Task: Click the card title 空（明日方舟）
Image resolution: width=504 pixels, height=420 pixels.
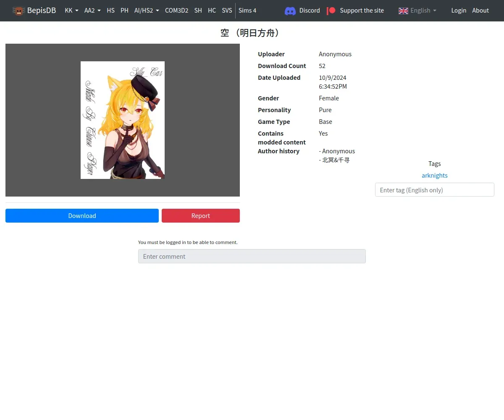Action: [x=252, y=33]
